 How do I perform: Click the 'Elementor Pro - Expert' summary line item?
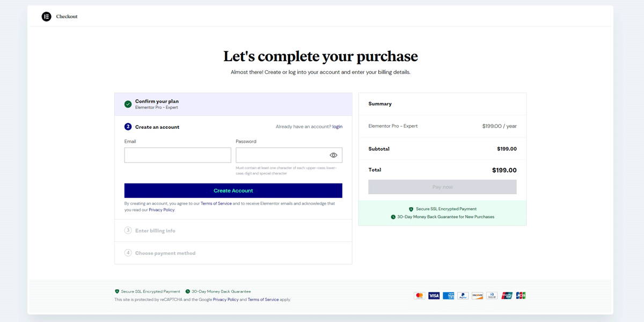coord(393,126)
